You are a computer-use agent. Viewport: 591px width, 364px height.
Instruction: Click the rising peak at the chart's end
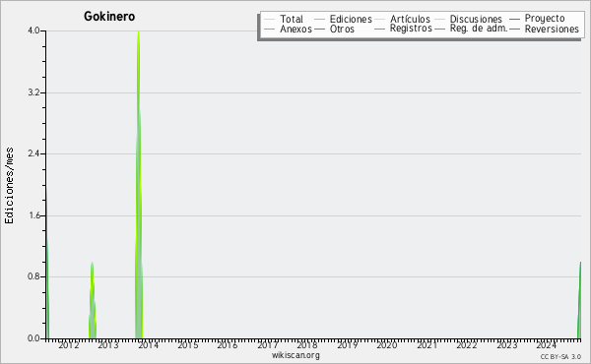[x=579, y=300]
